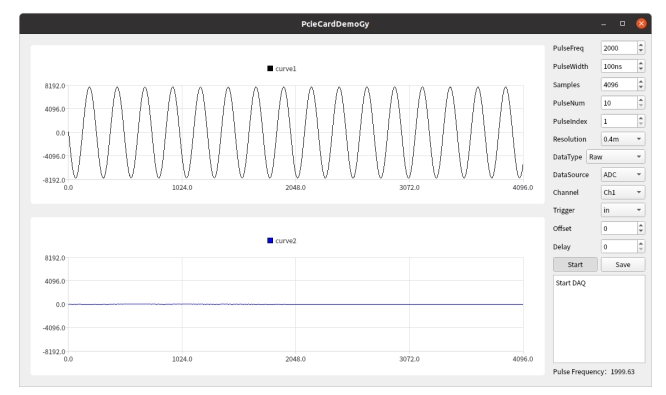The height and width of the screenshot is (395, 666).
Task: Open the DataSource dropdown showing ADC
Action: click(x=623, y=175)
